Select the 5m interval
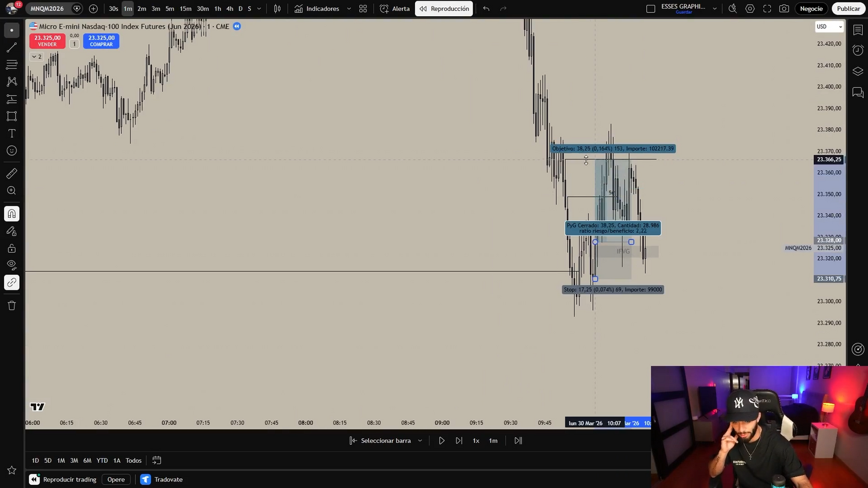868x488 pixels. (x=169, y=8)
